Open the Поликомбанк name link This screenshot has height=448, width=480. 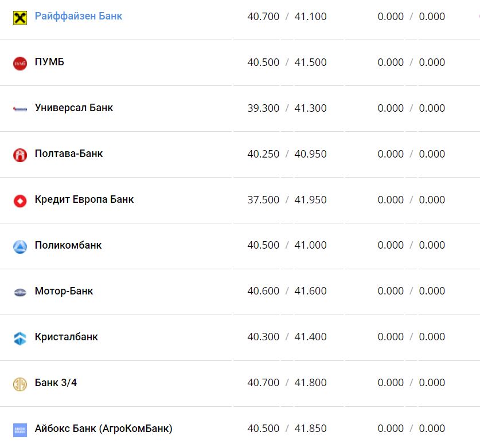[x=68, y=245]
